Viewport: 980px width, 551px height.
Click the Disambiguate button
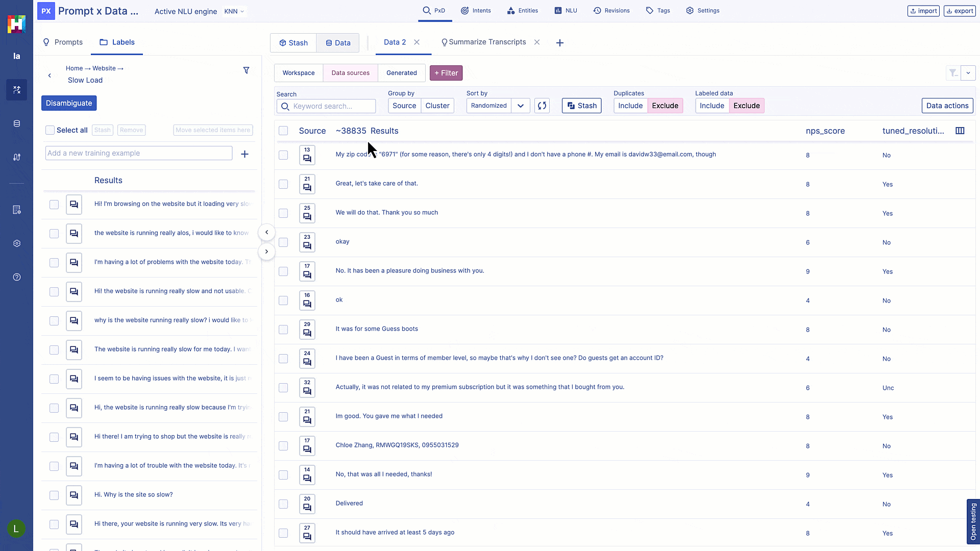[69, 103]
